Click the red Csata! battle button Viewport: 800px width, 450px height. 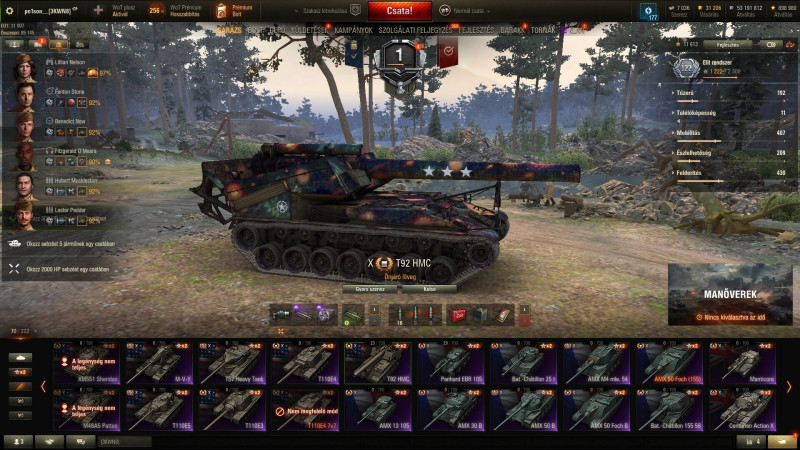399,10
